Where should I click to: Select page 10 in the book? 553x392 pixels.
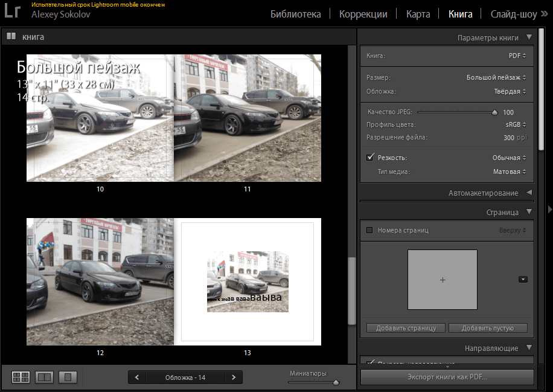click(100, 118)
